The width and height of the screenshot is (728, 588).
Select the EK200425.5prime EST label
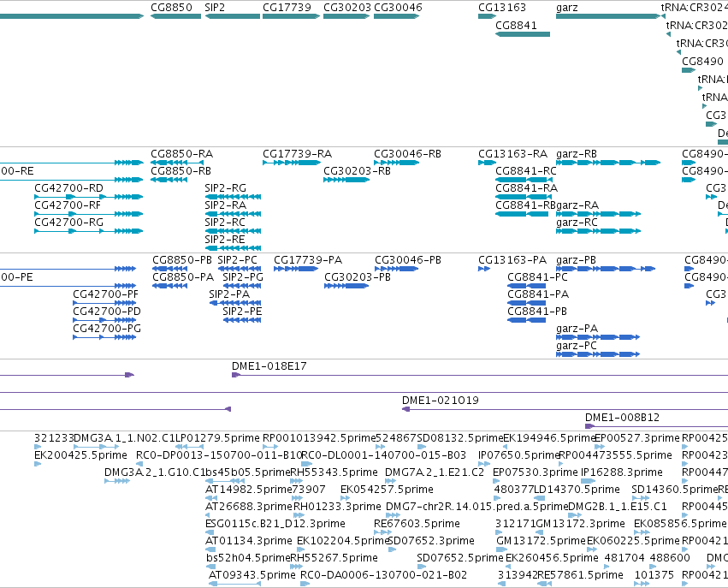80,455
